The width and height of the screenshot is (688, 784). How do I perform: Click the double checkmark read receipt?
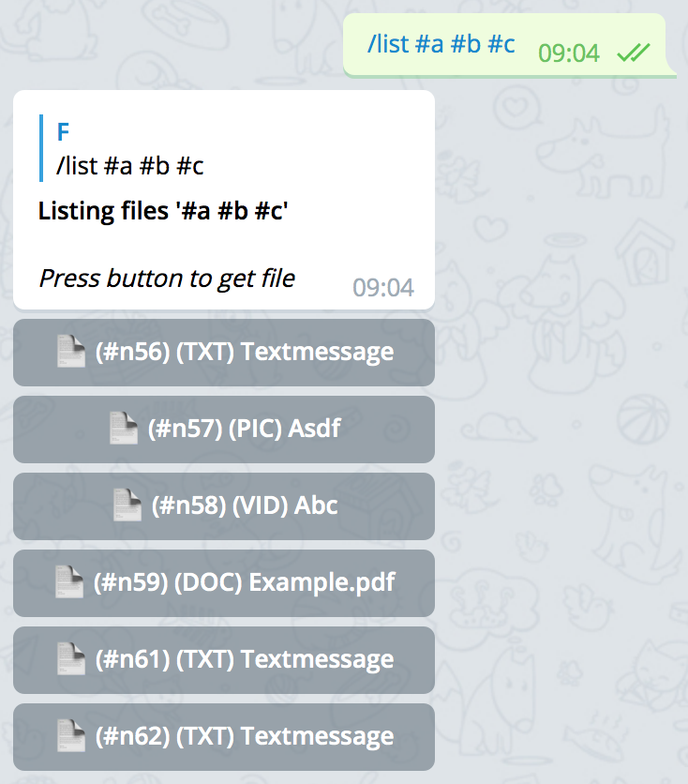[634, 52]
